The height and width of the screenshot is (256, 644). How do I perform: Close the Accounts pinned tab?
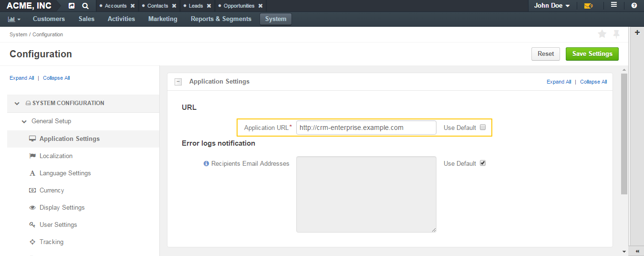(x=132, y=6)
